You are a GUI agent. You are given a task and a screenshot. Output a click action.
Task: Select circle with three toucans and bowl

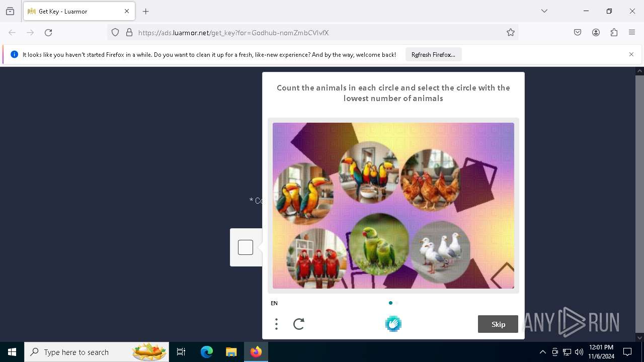(369, 171)
